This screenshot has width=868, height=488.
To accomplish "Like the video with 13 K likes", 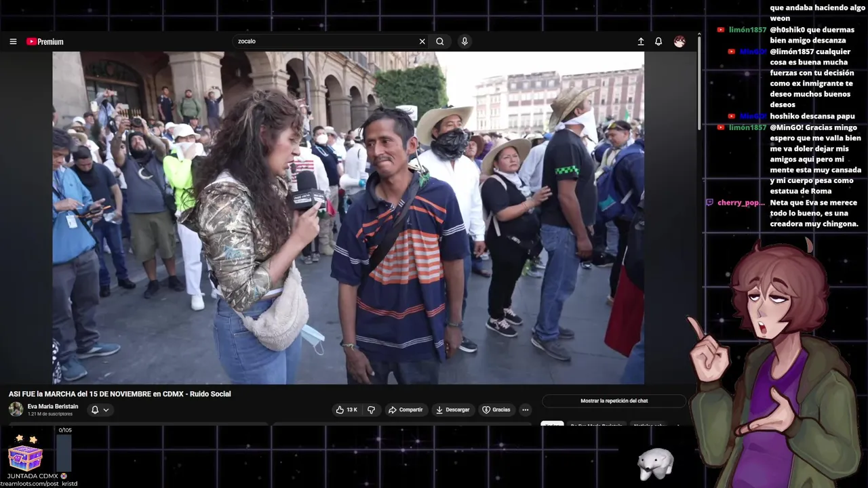I will [347, 409].
